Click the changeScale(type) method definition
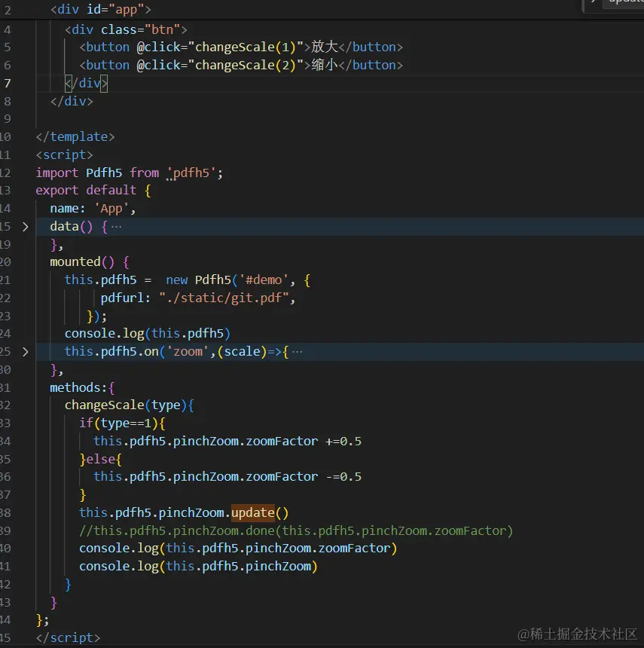 coord(126,405)
